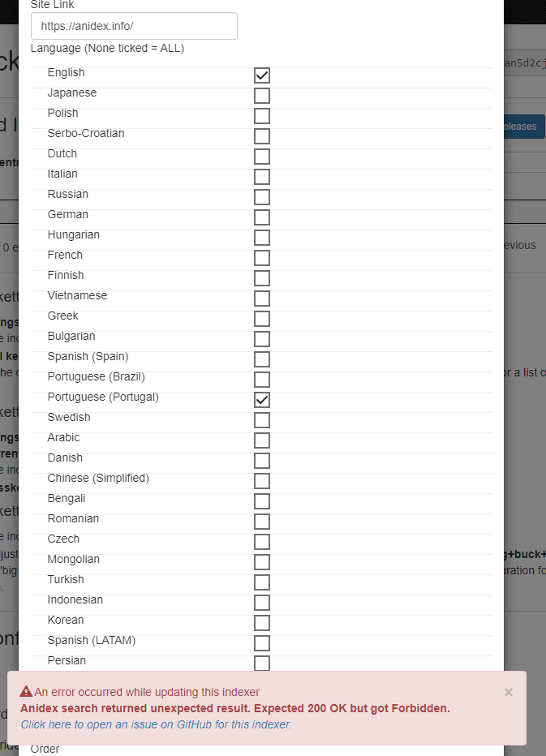Tick the Mongolian checkbox
The width and height of the screenshot is (546, 756).
[261, 561]
